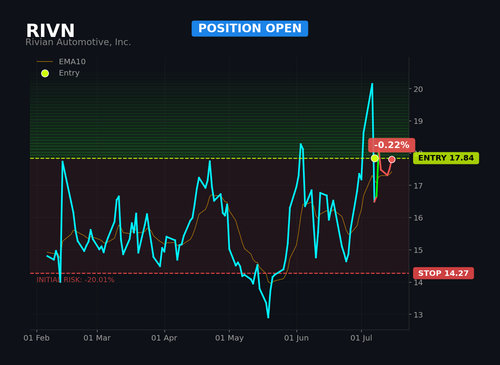Click the ENTRY 17.84 price tag
This screenshot has height=365, width=500.
446,158
